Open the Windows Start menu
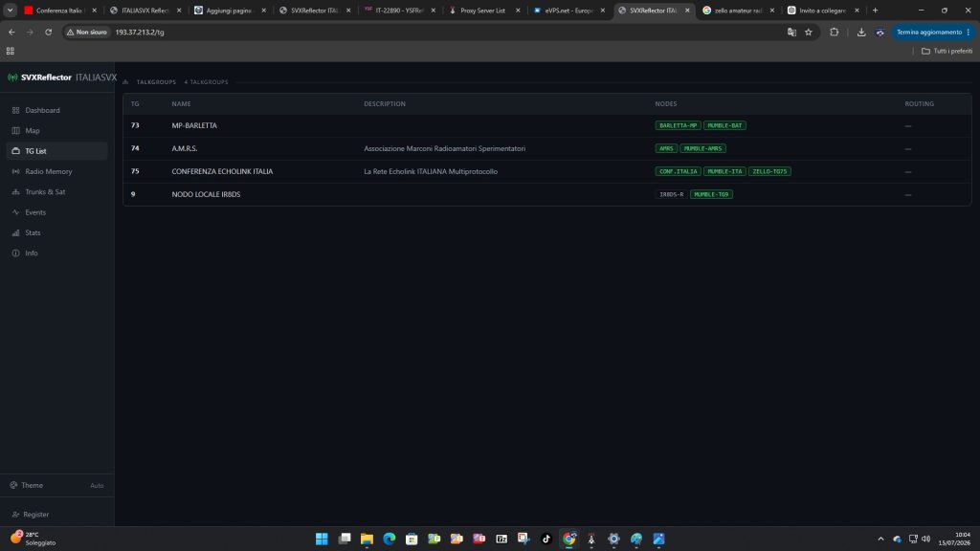The width and height of the screenshot is (980, 551). pos(322,539)
